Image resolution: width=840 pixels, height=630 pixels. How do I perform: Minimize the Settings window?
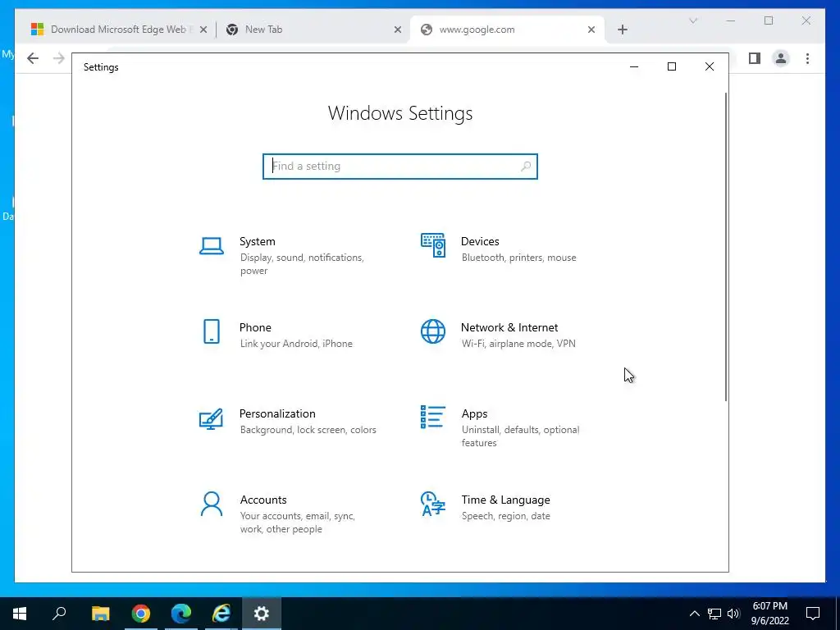[x=634, y=66]
